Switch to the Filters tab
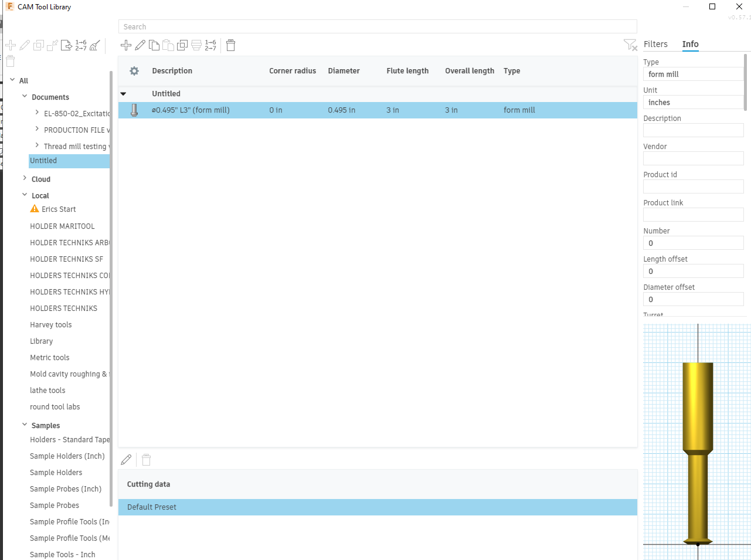This screenshot has height=560, width=751. click(655, 44)
